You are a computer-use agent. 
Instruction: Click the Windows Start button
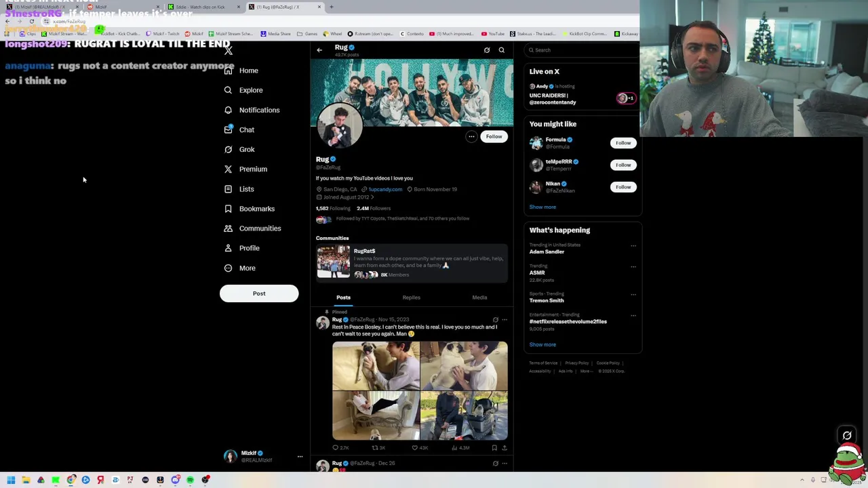coord(11,480)
